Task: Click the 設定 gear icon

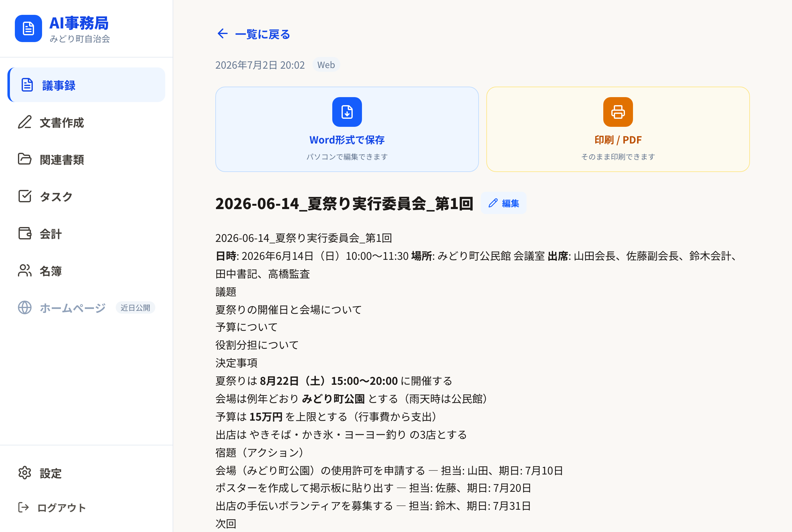Action: pyautogui.click(x=25, y=473)
